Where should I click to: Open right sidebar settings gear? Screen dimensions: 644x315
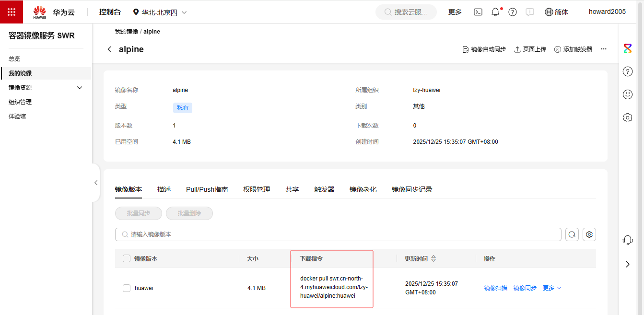click(x=628, y=117)
